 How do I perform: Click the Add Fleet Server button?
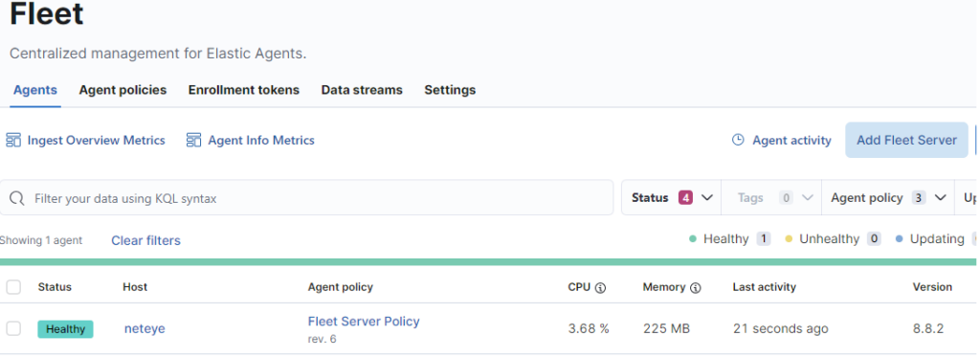point(906,140)
